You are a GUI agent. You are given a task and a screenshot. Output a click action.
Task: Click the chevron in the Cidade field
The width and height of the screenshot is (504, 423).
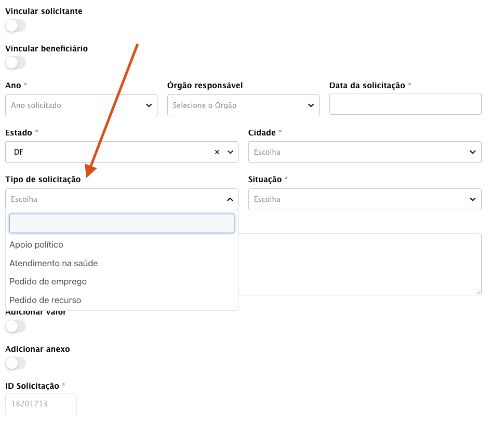tap(473, 152)
